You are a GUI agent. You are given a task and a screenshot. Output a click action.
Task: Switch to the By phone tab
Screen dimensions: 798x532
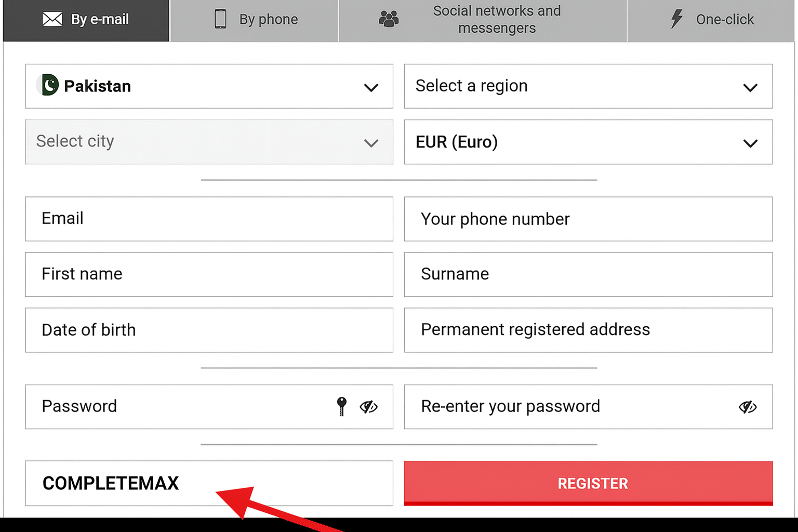point(255,20)
